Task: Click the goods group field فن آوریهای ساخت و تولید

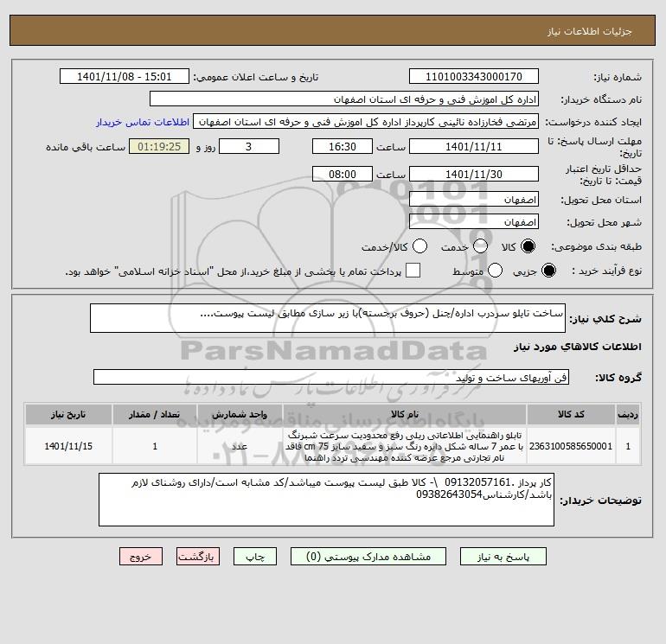Action: tap(331, 377)
